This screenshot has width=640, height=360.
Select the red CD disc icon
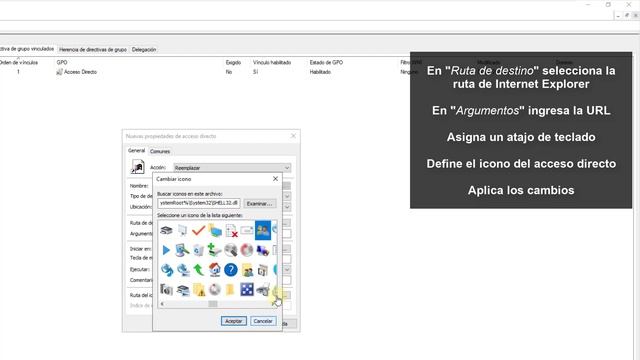[247, 250]
